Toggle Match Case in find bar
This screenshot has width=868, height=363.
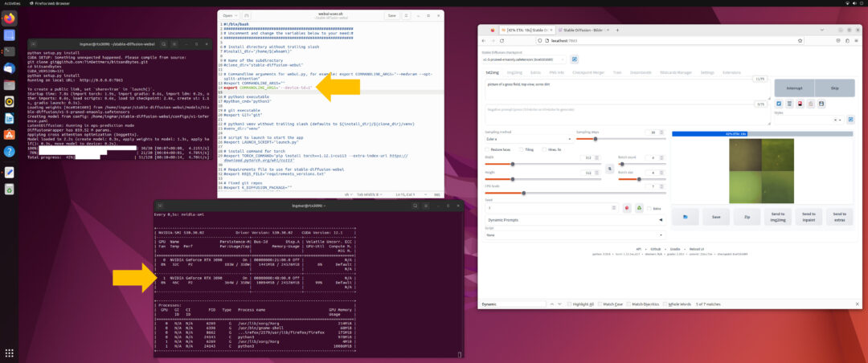[x=600, y=304]
